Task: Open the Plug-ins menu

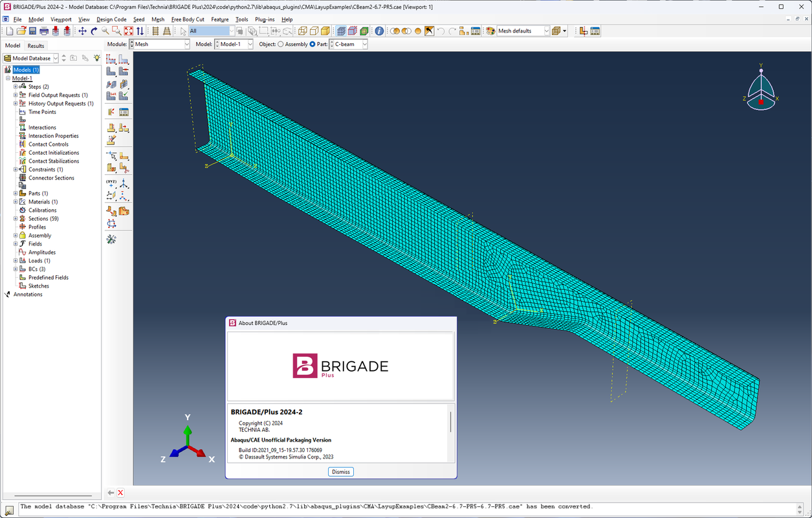Action: (x=265, y=19)
